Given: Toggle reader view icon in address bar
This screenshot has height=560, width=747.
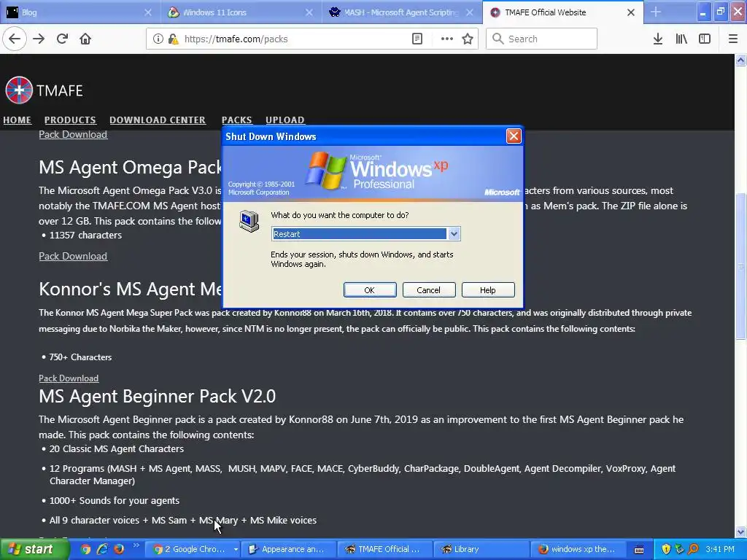Looking at the screenshot, I should click(417, 39).
